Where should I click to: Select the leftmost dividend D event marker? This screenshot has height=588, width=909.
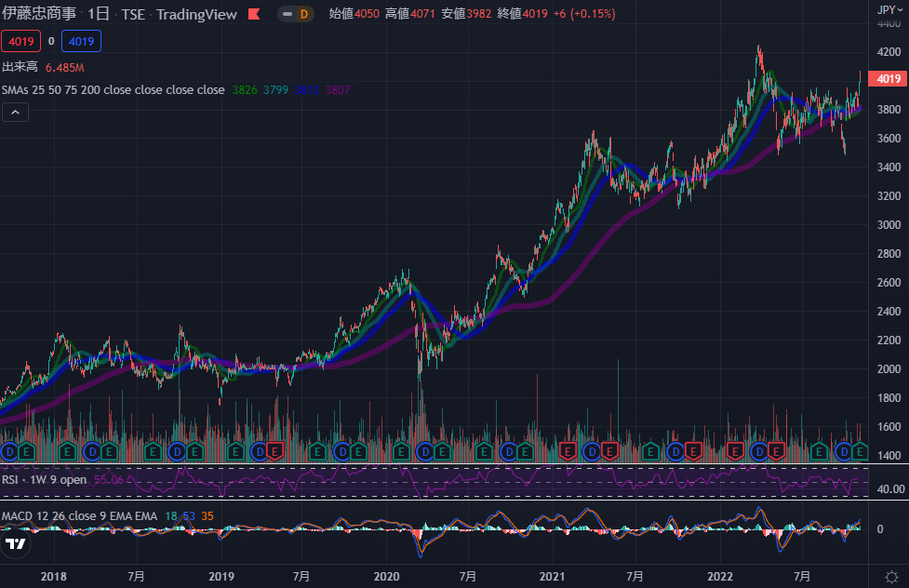9,451
